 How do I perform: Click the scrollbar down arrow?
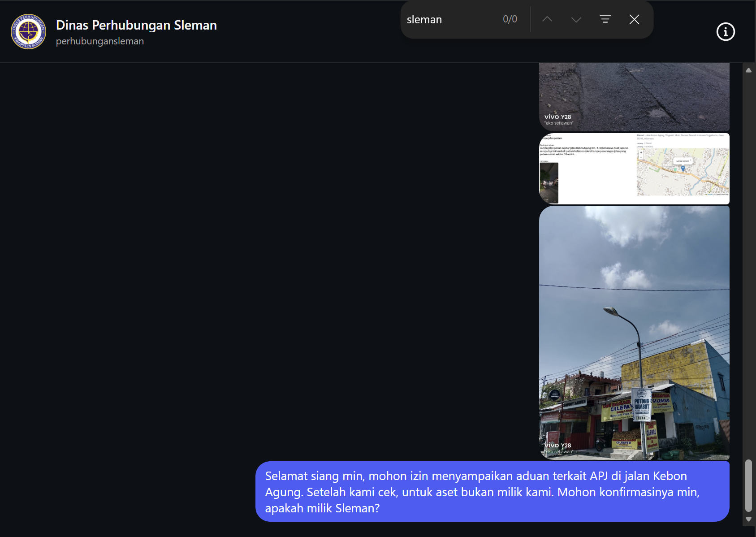coord(748,519)
